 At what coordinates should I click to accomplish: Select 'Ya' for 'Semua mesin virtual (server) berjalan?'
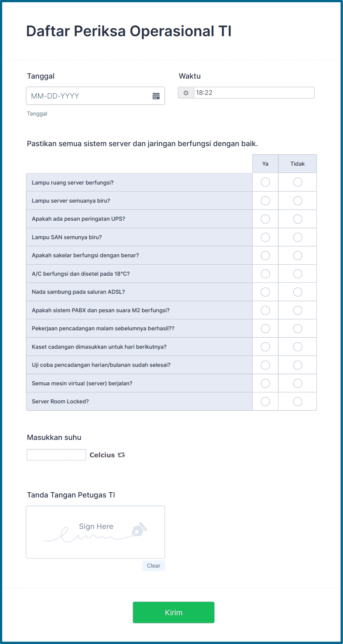click(x=265, y=383)
